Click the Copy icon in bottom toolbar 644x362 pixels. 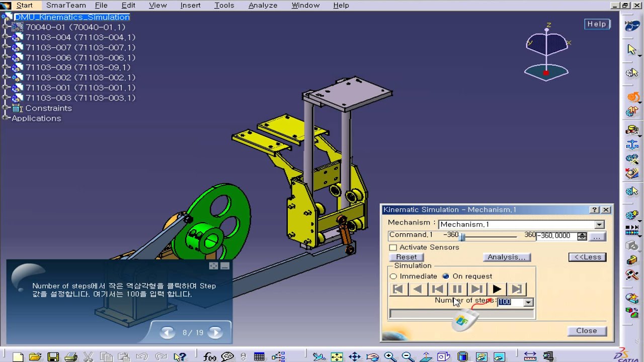pos(106,357)
